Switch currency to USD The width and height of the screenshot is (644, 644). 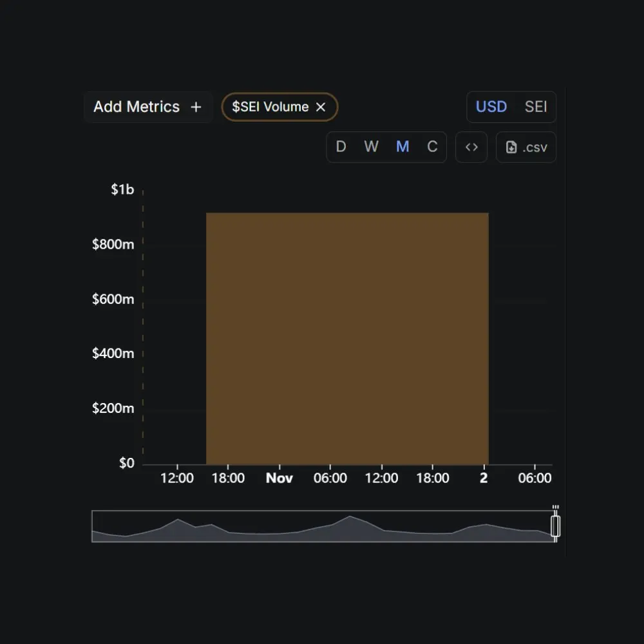point(491,107)
